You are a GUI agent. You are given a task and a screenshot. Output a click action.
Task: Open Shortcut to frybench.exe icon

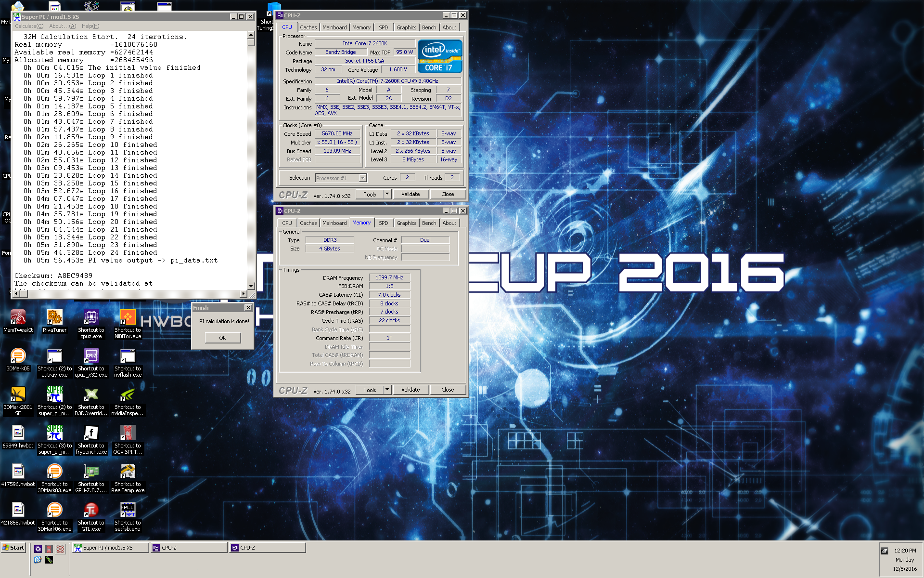[91, 440]
